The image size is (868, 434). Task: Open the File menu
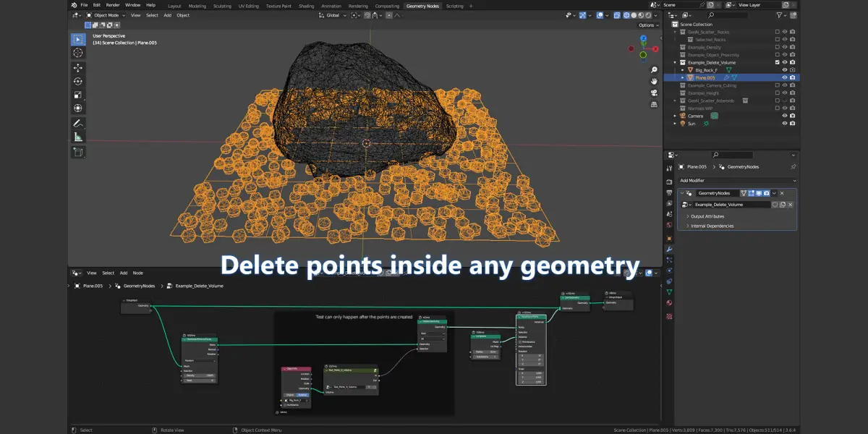pos(84,5)
